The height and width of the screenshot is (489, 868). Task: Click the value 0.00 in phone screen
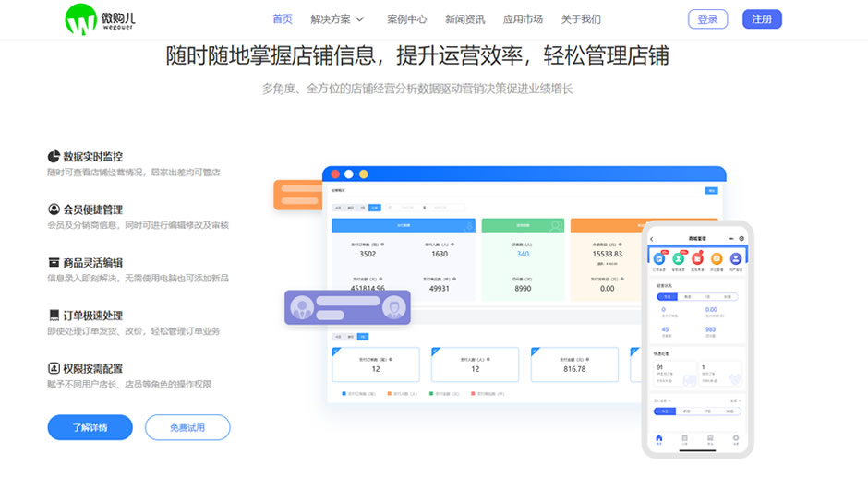[x=711, y=309]
